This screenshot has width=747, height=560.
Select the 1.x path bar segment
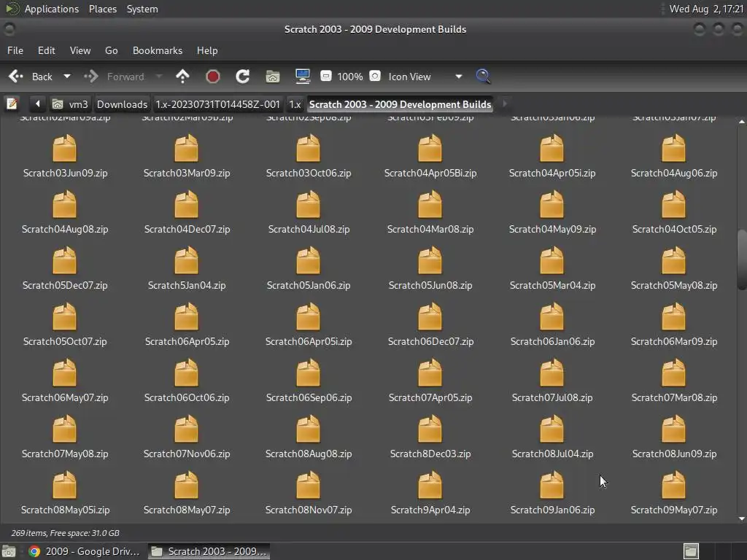295,104
